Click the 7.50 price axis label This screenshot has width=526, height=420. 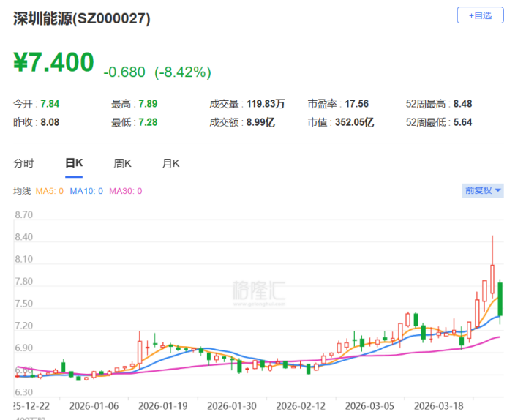pos(24,304)
